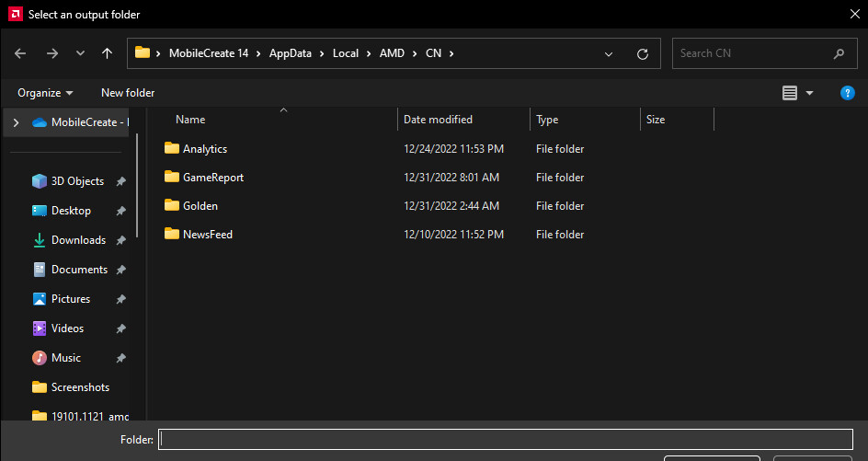Viewport: 868px width, 461px height.
Task: Go up one folder level
Action: coord(107,53)
